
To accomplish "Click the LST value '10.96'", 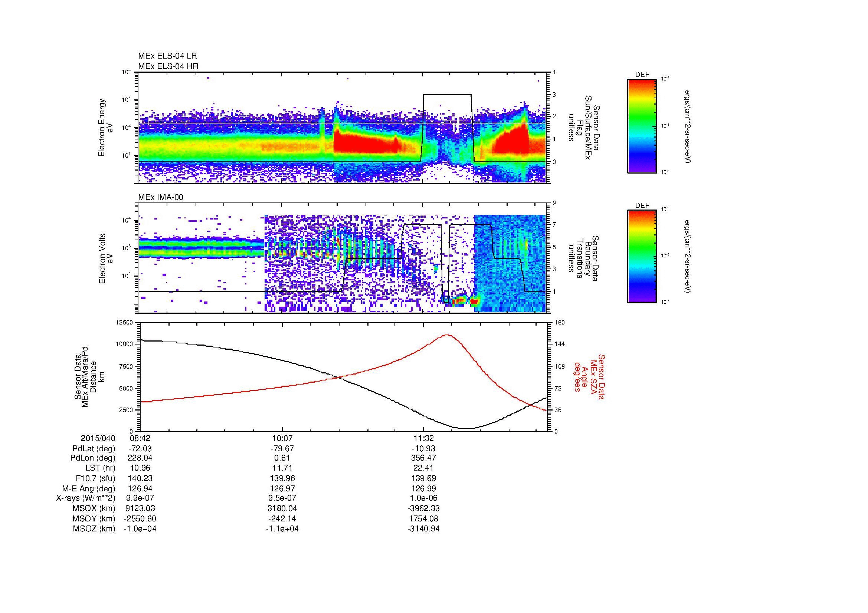I will tap(140, 468).
